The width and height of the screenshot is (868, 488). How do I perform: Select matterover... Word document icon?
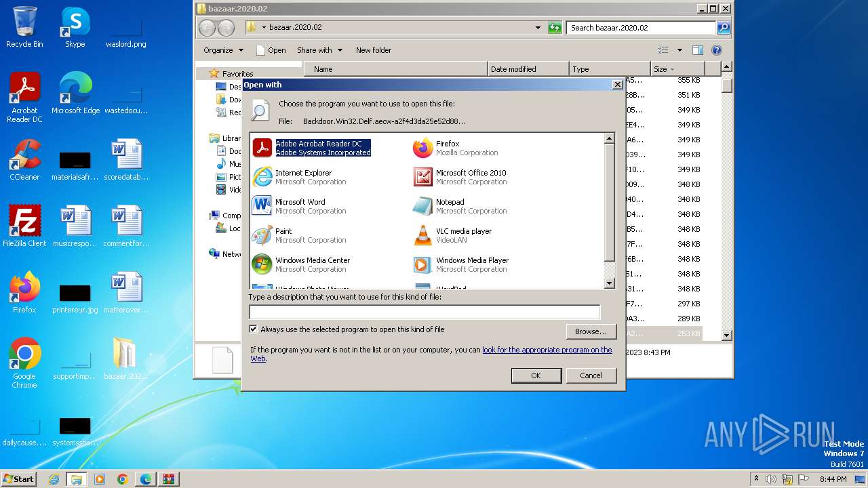coord(126,293)
